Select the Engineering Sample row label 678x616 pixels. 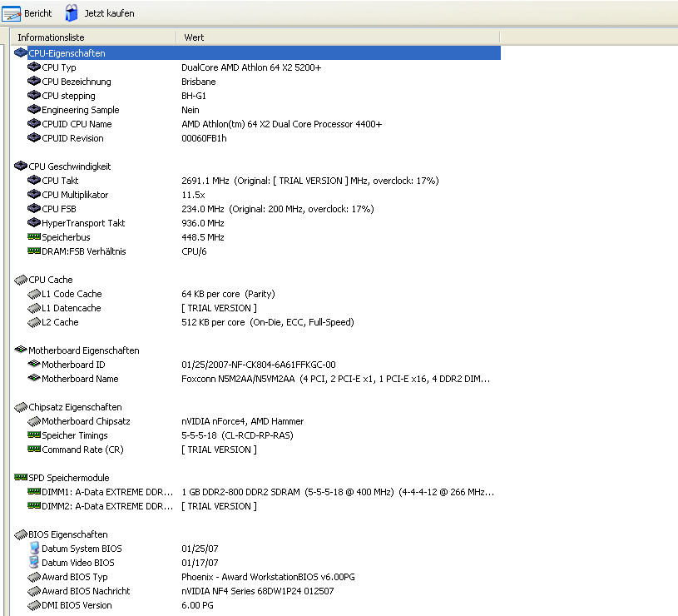tap(81, 110)
